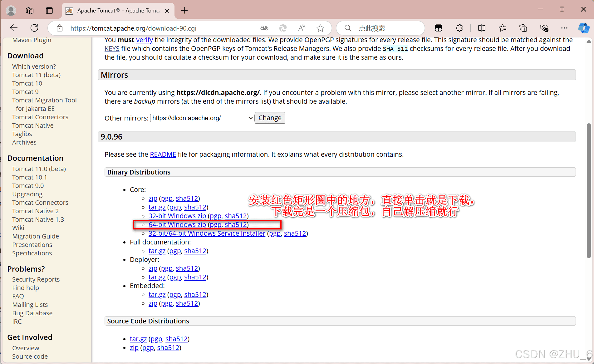
Task: Click the read aloud icon
Action: [x=302, y=28]
